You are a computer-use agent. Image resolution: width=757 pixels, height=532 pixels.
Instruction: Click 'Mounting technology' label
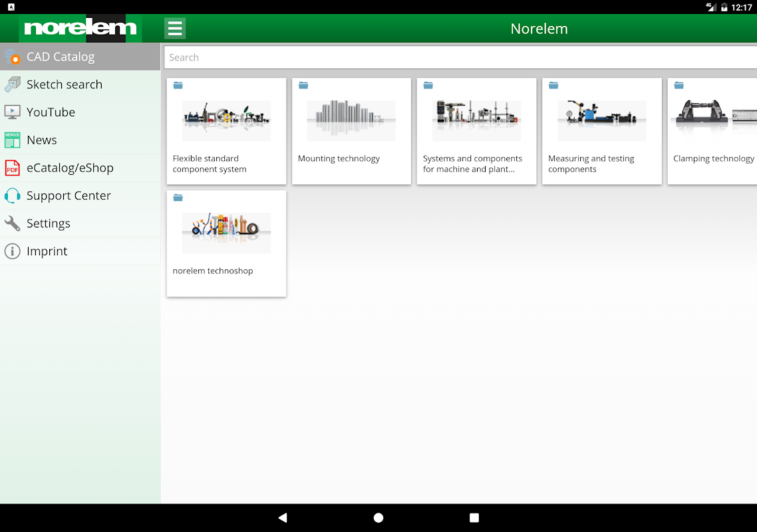click(339, 159)
